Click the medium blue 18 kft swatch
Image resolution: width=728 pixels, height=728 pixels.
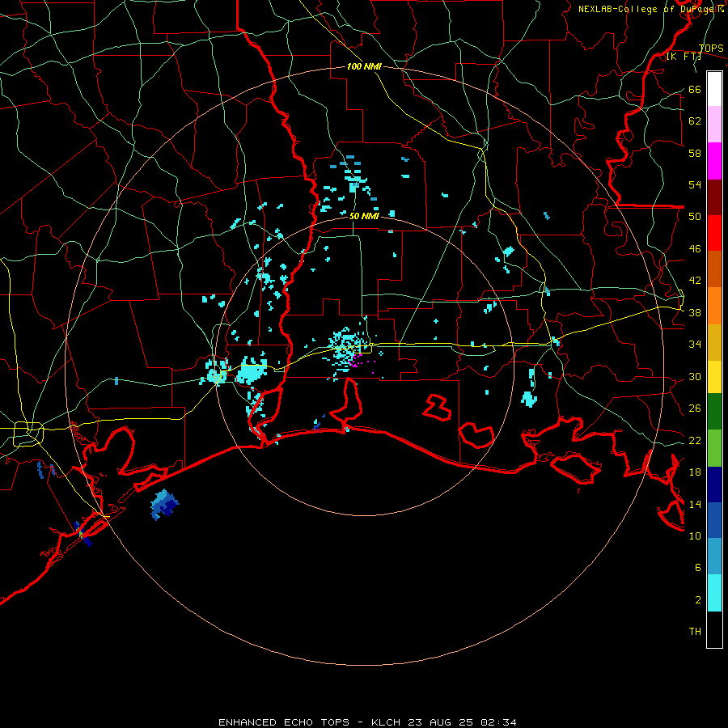(714, 520)
